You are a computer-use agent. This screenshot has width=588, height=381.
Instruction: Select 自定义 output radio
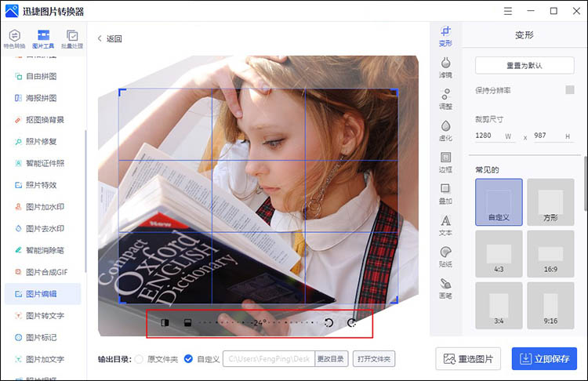click(188, 359)
